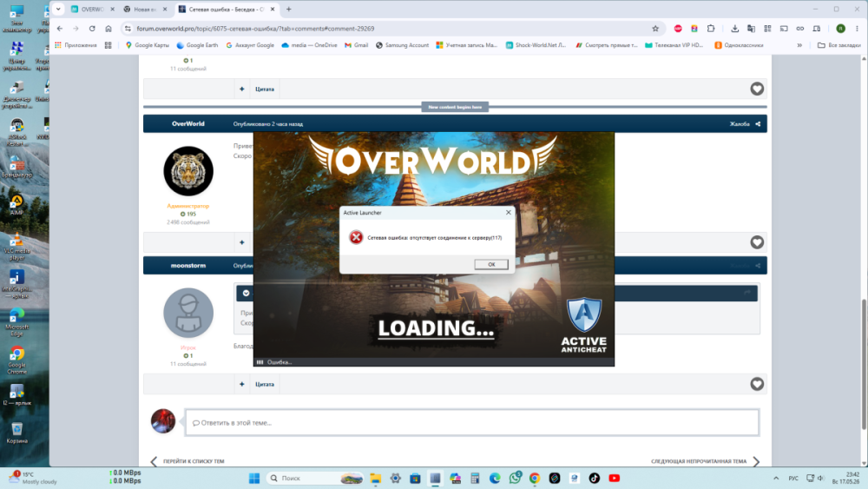Viewport: 868px width, 489px height.
Task: Click the reply field Ответить в этой теме
Action: click(x=472, y=422)
